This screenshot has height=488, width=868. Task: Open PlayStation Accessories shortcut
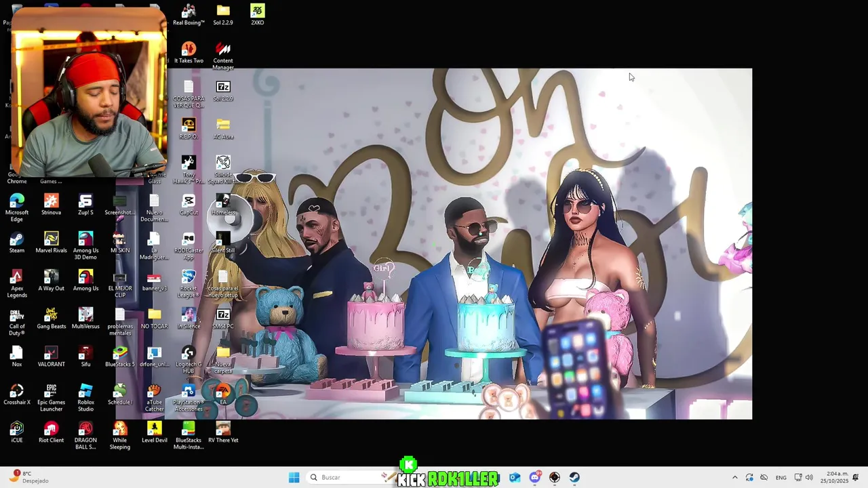pyautogui.click(x=189, y=397)
